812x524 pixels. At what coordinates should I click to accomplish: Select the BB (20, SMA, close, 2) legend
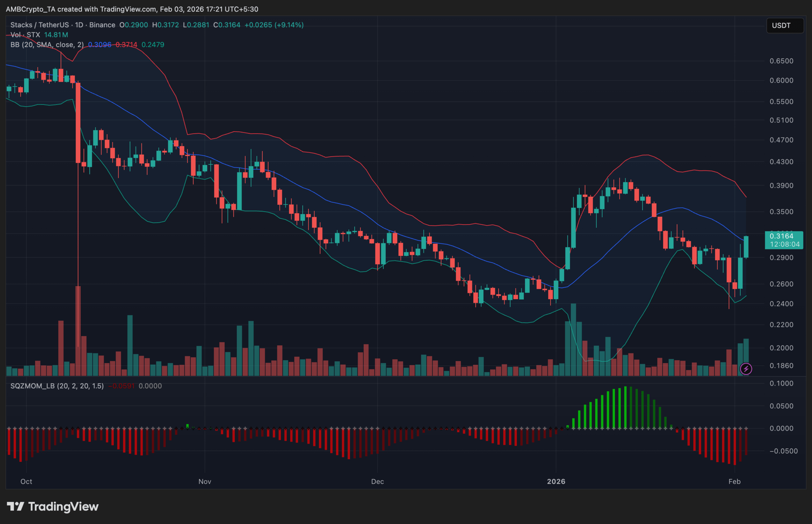47,44
